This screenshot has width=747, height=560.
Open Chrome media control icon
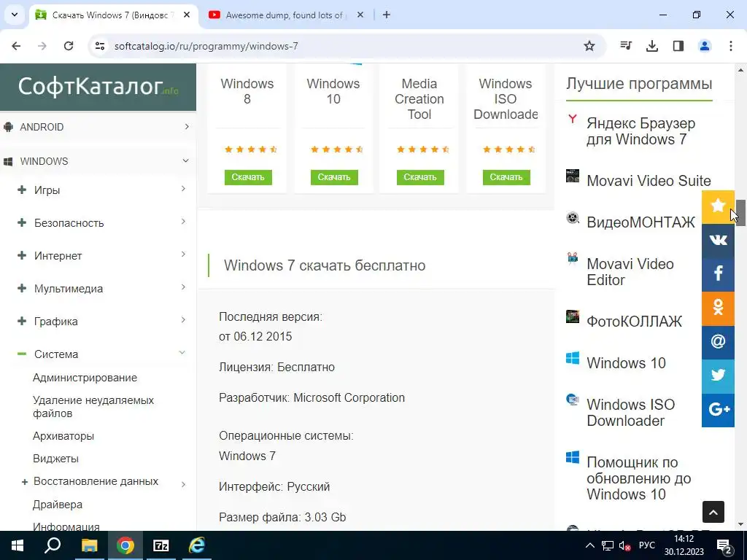coord(626,46)
